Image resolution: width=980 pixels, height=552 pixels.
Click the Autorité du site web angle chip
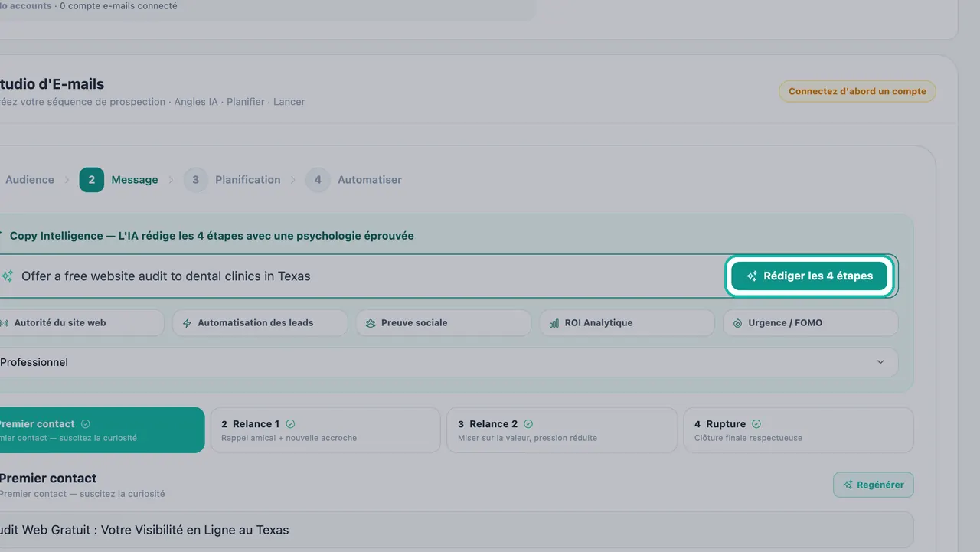(77, 323)
